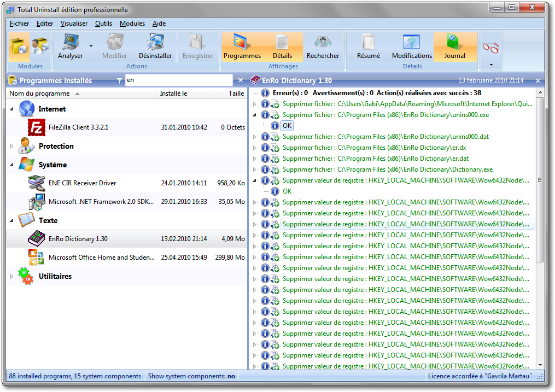The height and width of the screenshot is (392, 555).
Task: Open the Analyser dropdown arrow
Action: pos(91,46)
